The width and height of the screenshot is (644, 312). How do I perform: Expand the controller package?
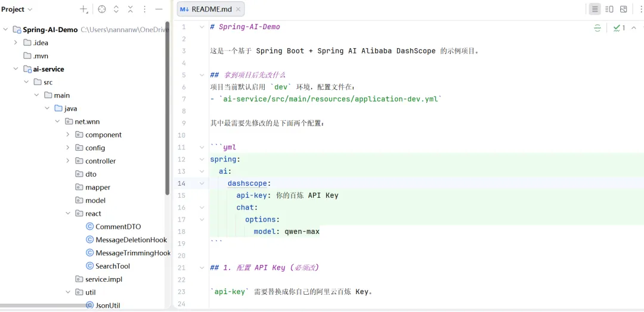68,161
